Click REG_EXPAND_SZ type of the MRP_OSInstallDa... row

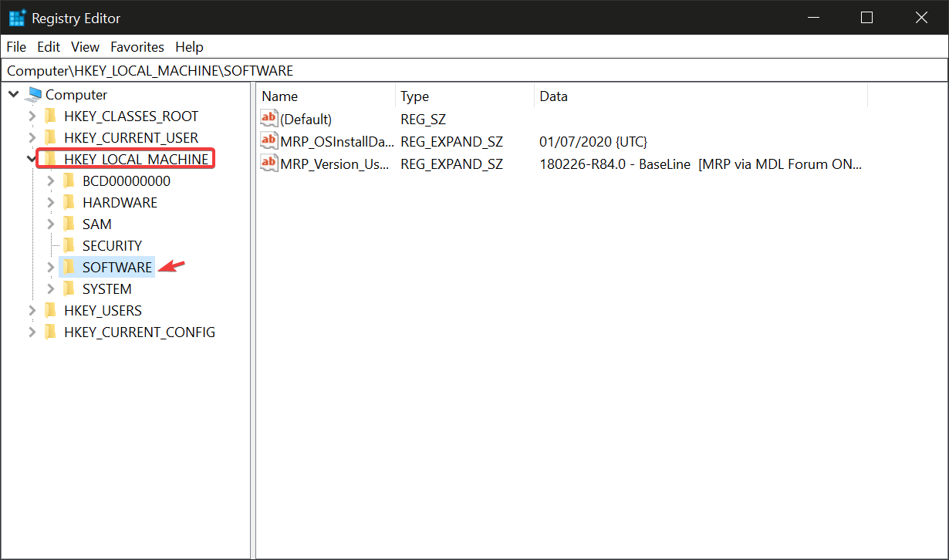pos(452,142)
